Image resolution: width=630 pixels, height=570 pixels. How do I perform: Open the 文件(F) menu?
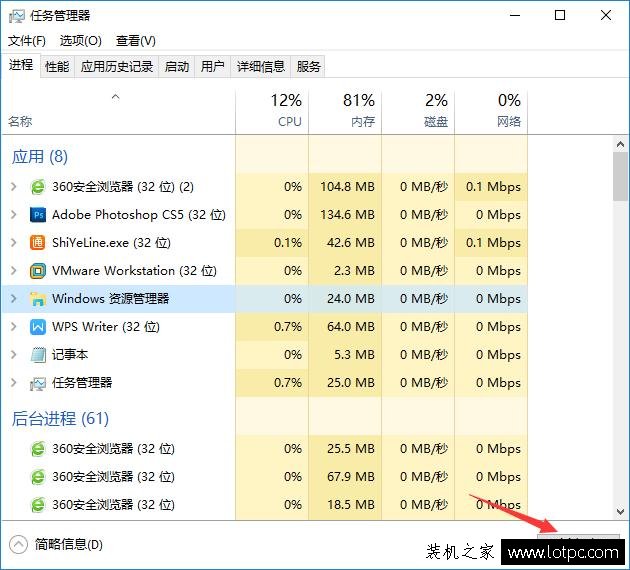coord(27,41)
